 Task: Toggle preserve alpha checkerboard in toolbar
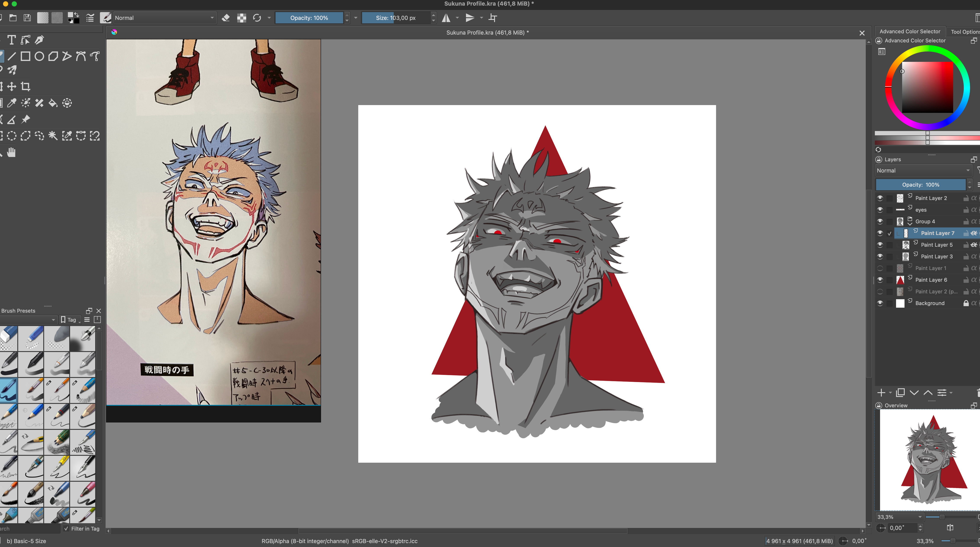pyautogui.click(x=242, y=18)
